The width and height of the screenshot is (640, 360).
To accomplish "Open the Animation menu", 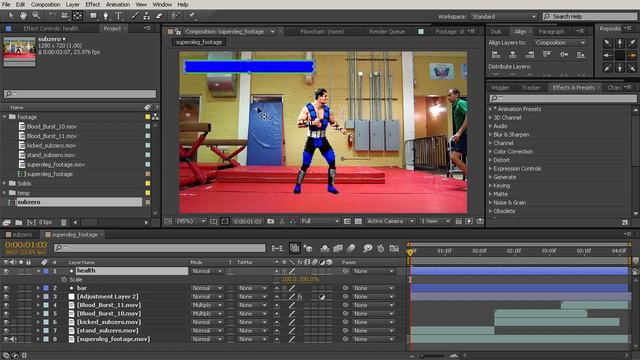I will [118, 4].
